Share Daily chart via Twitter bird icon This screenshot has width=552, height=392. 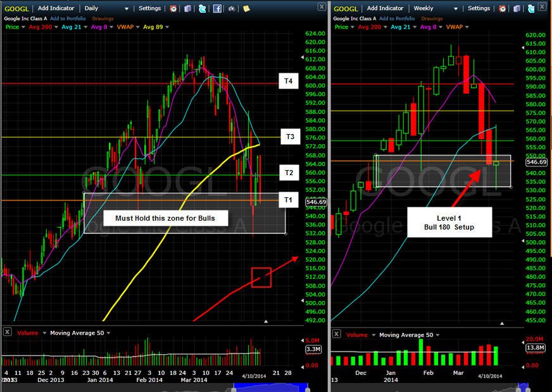(x=202, y=8)
